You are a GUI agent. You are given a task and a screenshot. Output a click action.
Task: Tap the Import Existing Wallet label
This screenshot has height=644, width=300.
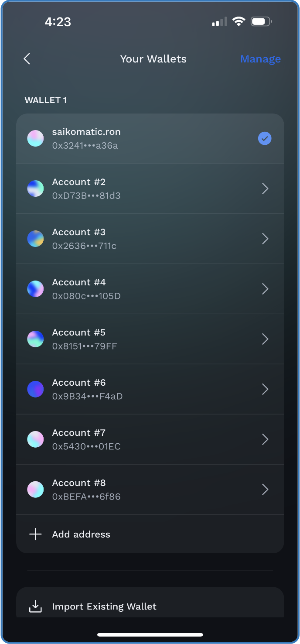[104, 606]
